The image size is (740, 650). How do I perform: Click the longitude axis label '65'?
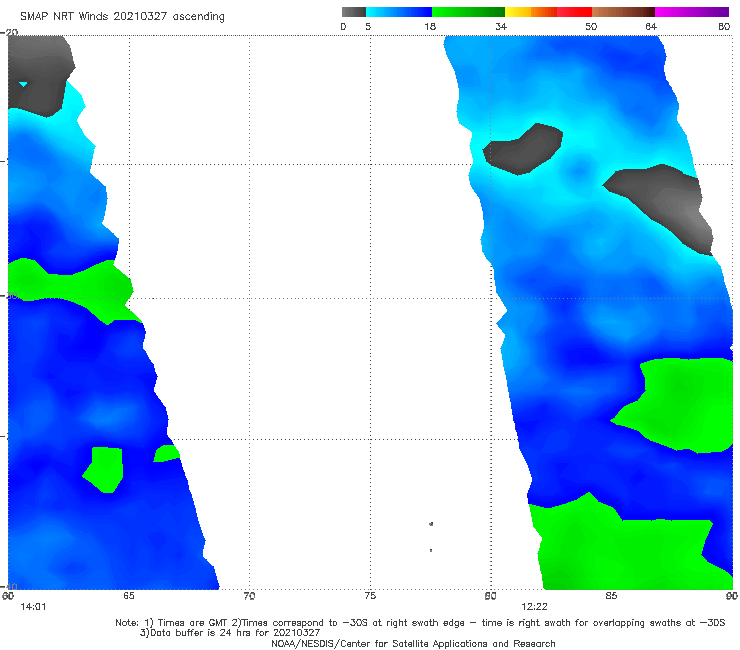point(129,596)
